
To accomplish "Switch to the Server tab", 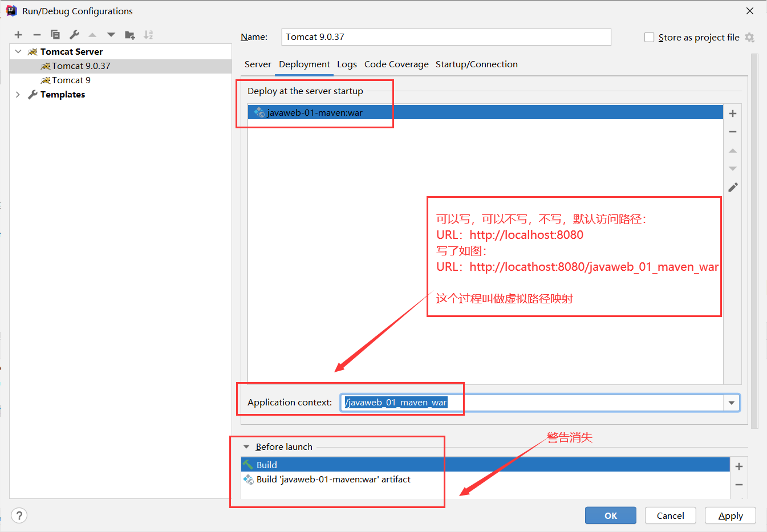I will [x=258, y=64].
